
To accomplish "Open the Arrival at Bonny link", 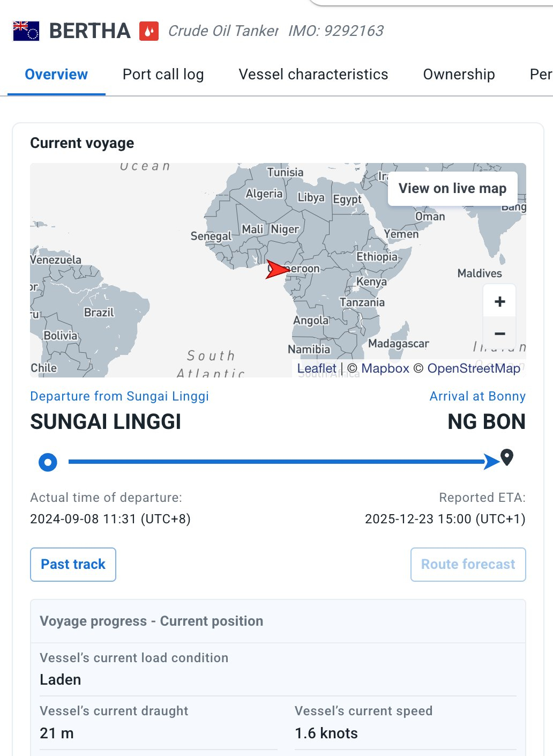I will (477, 396).
